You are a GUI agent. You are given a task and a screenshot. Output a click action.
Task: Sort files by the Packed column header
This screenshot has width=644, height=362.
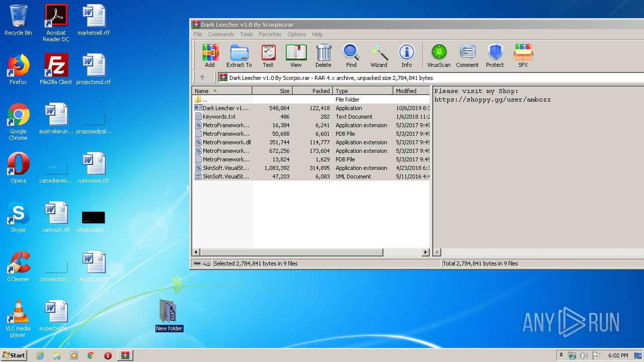click(x=313, y=91)
